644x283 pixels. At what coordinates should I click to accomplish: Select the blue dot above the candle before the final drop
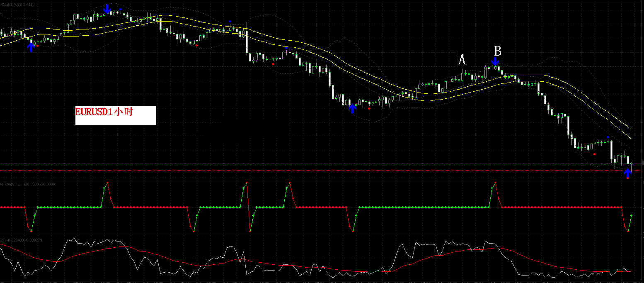608,137
